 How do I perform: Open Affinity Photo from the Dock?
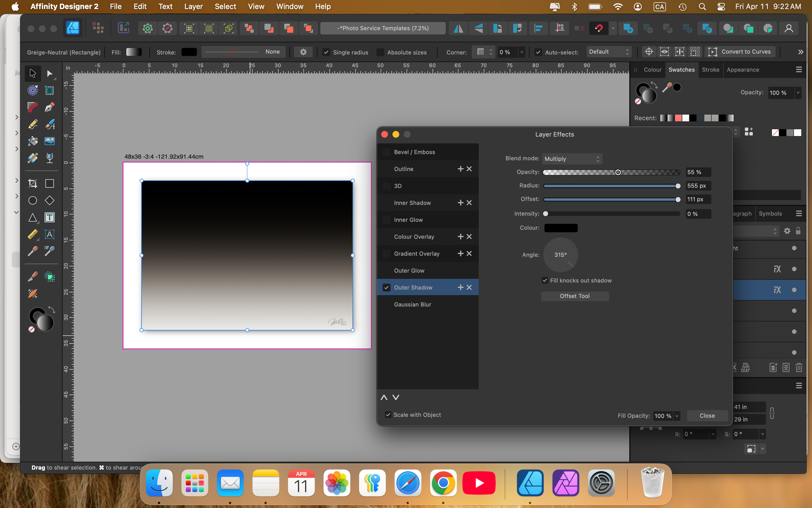pos(566,483)
